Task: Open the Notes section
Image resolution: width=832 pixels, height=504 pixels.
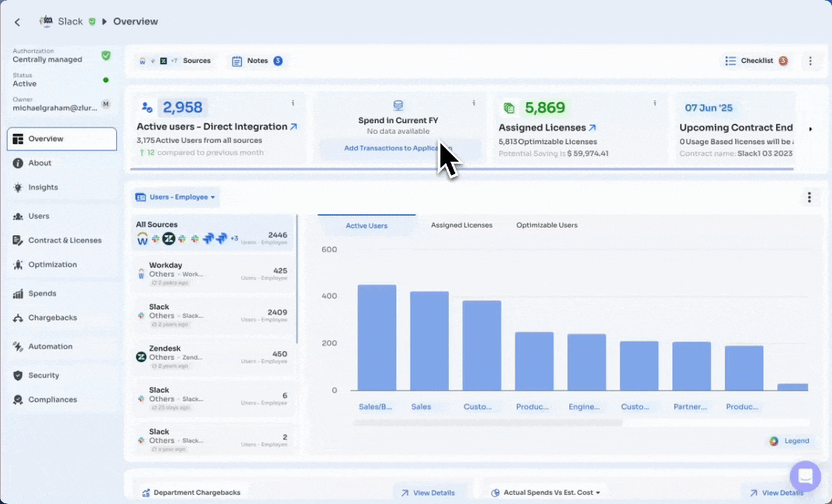Action: pyautogui.click(x=257, y=60)
